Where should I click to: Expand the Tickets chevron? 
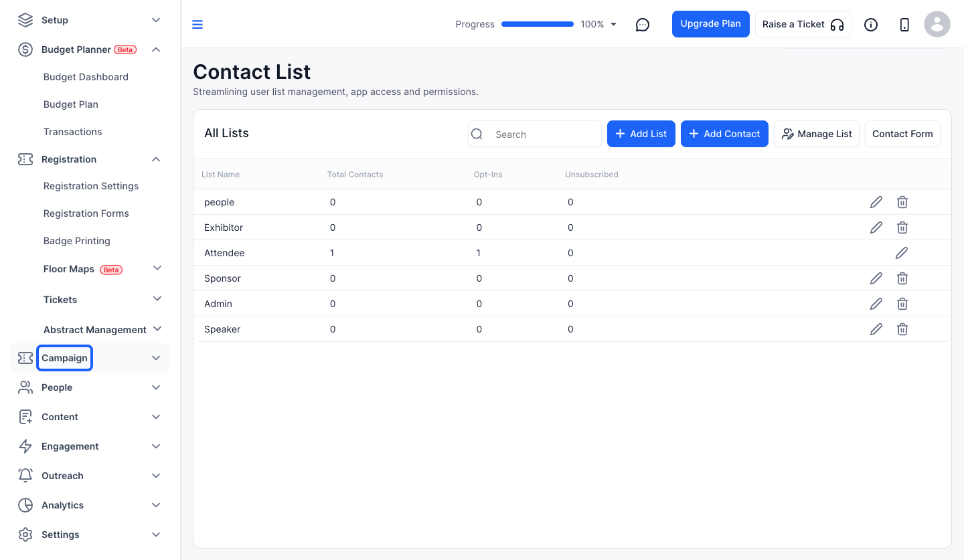tap(157, 298)
